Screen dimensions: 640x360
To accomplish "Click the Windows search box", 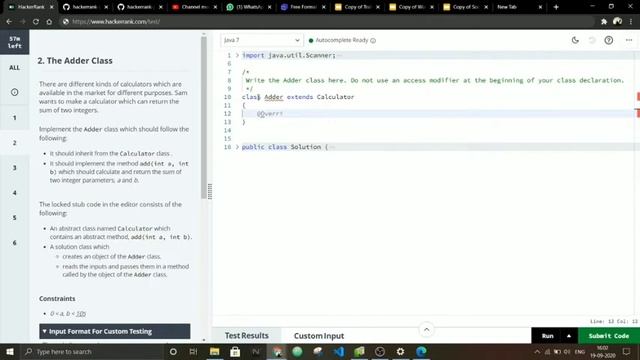I will coord(91,351).
